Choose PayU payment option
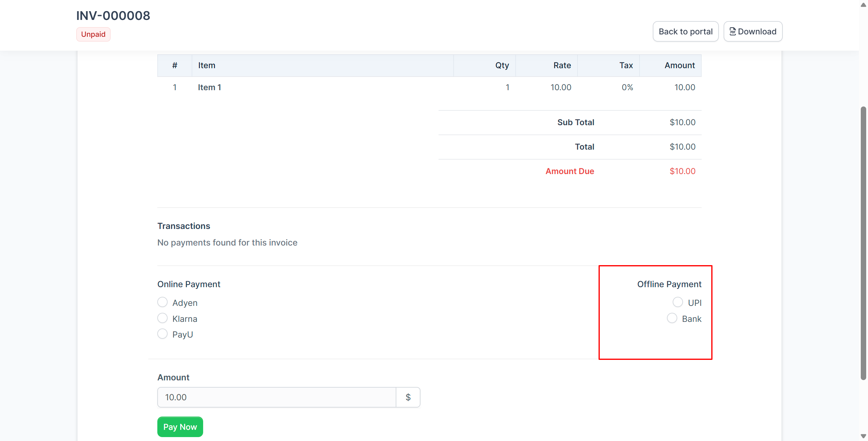The width and height of the screenshot is (868, 441). (x=162, y=334)
